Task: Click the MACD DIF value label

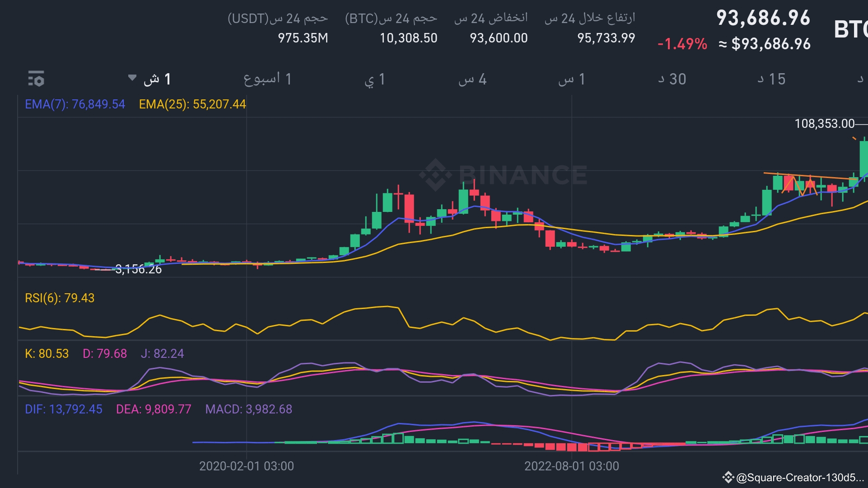Action: pos(63,409)
